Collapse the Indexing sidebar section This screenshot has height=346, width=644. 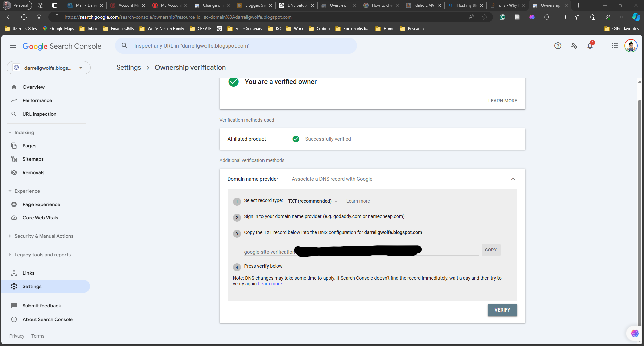10,133
